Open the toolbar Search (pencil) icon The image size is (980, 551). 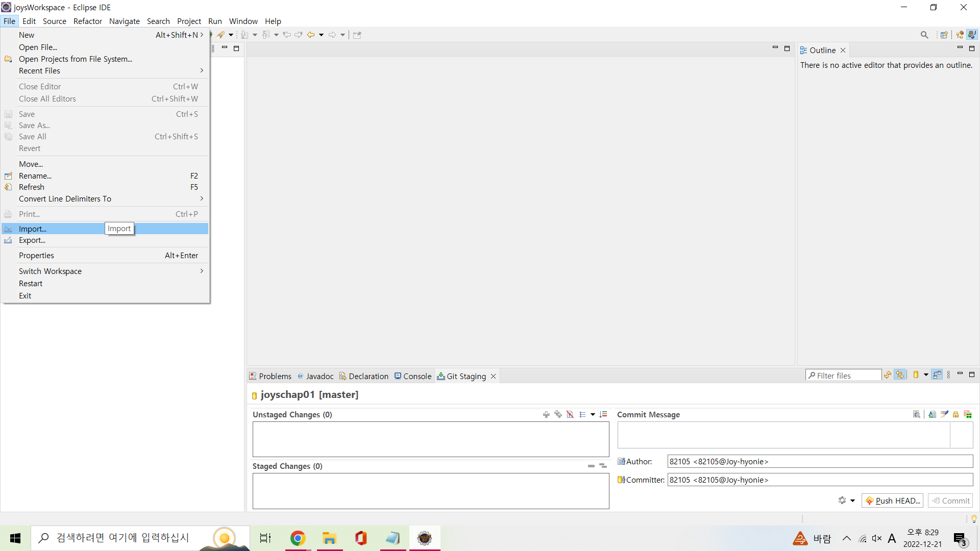pyautogui.click(x=220, y=35)
